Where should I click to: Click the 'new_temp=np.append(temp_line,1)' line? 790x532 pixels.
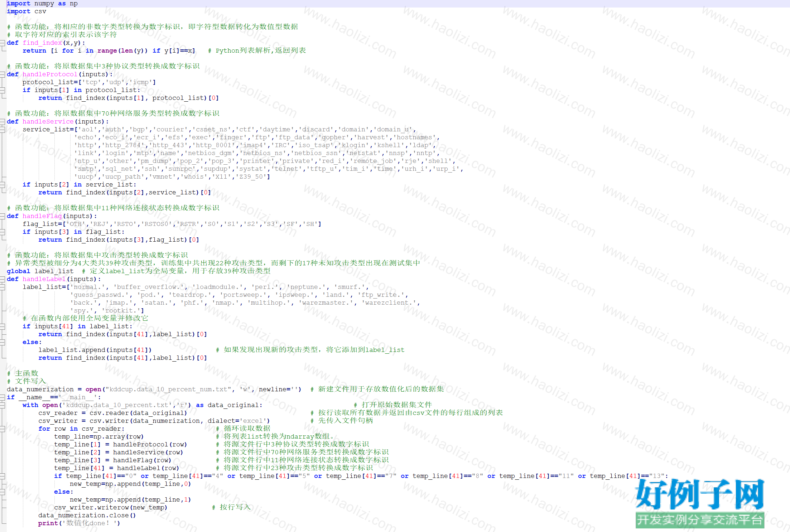[x=130, y=500]
